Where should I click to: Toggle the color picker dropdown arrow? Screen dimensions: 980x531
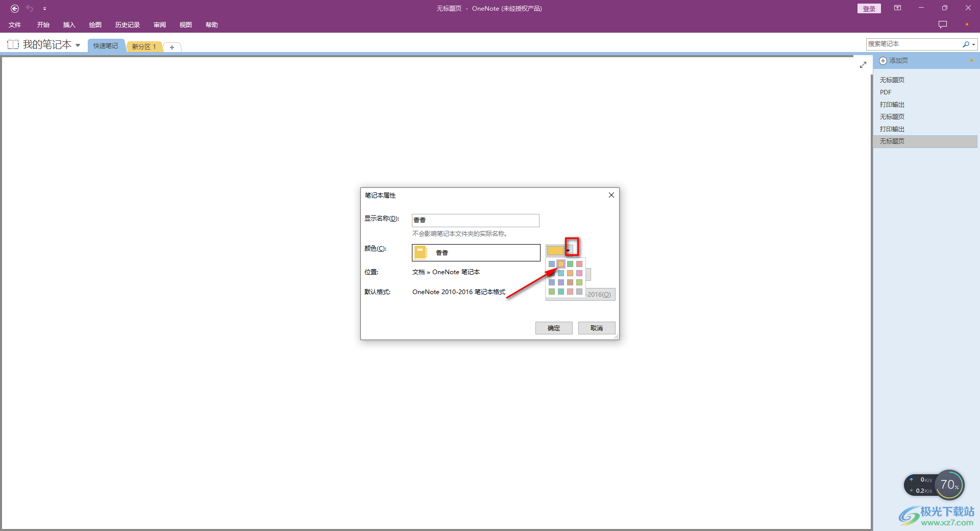click(x=568, y=251)
